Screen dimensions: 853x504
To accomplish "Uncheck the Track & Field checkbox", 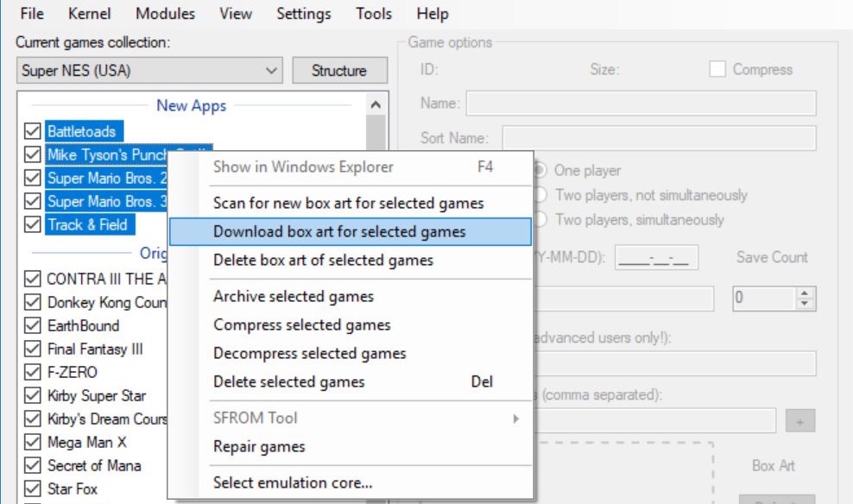I will [33, 224].
